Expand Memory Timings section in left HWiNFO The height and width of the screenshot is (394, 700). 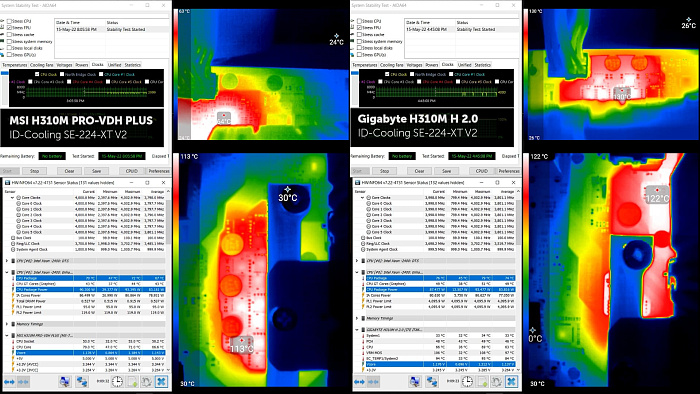(x=7, y=324)
